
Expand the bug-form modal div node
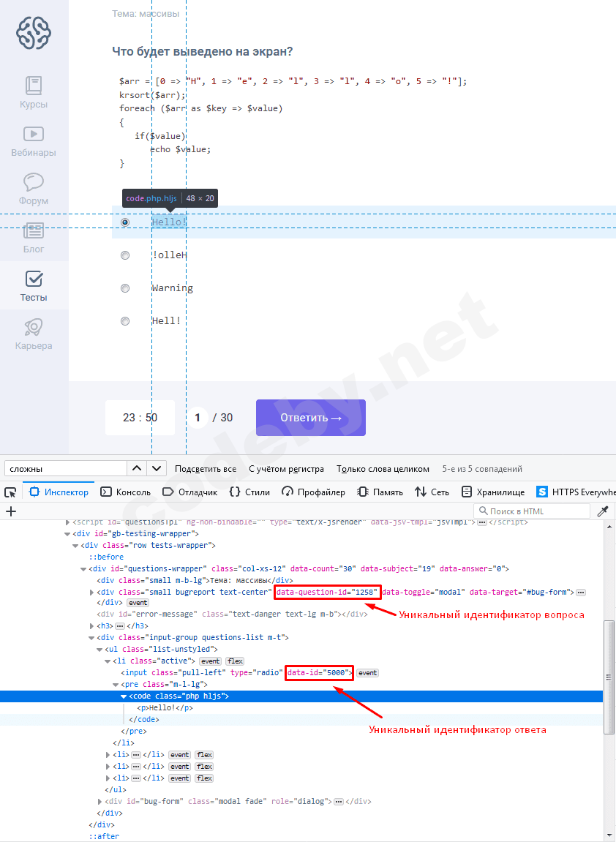pyautogui.click(x=99, y=801)
